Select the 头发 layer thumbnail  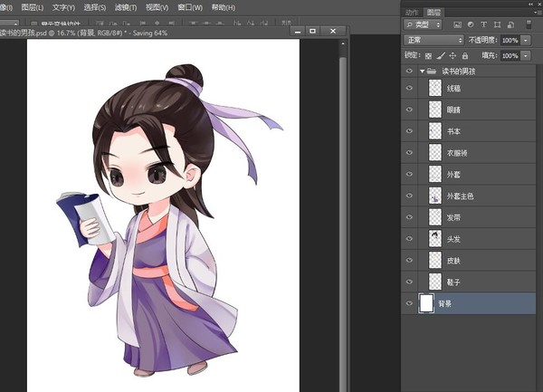coord(435,239)
